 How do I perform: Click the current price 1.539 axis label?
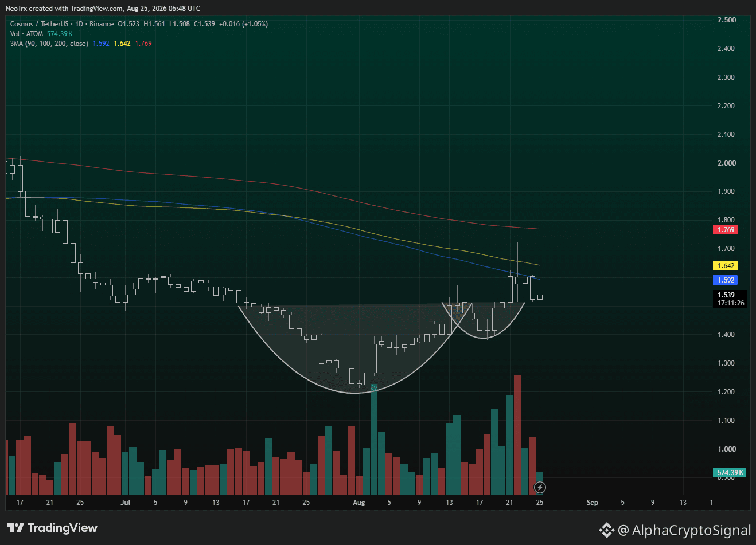coord(726,295)
